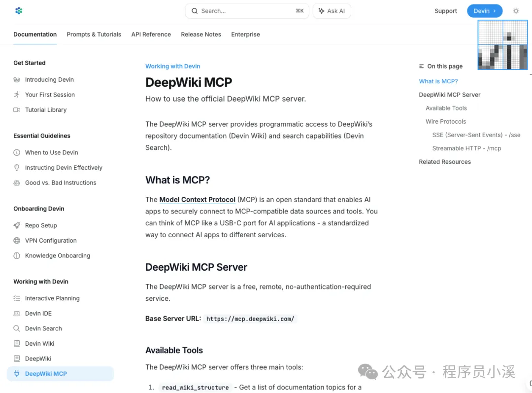Click inside the Search input field
This screenshot has width=532, height=393.
236,10
